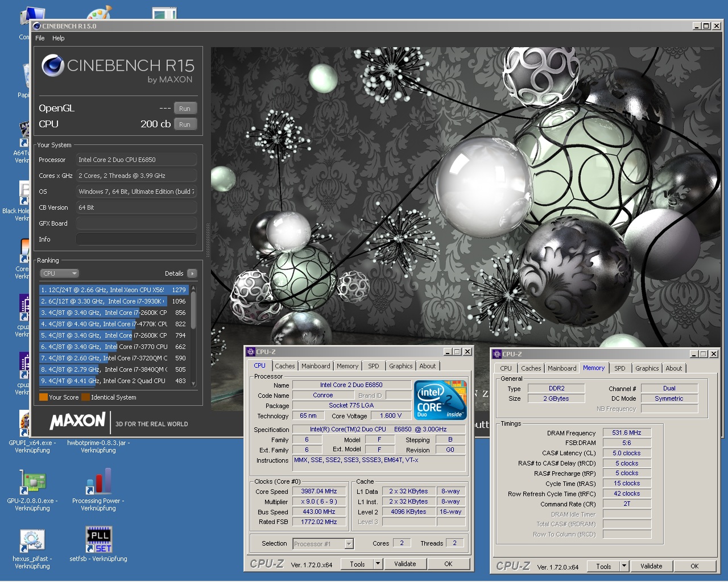Viewport: 728px width, 582px height.
Task: Click Validate in left CPU-Z window
Action: tap(405, 564)
